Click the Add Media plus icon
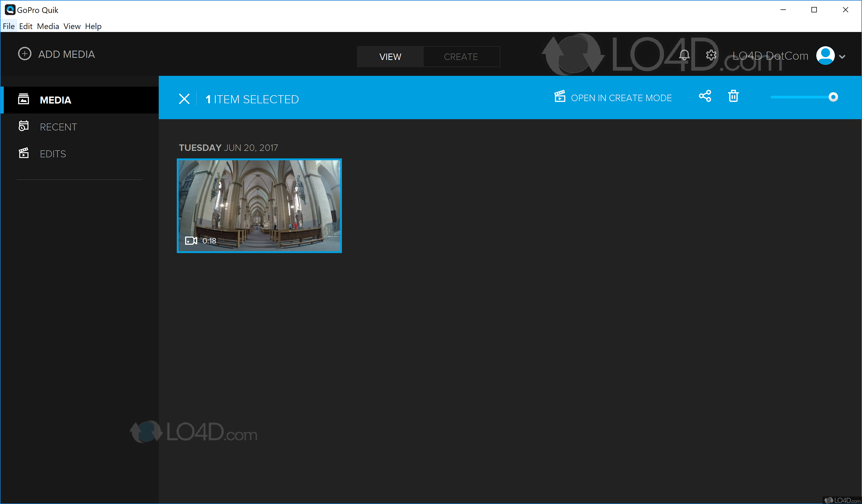This screenshot has height=504, width=862. (x=25, y=54)
